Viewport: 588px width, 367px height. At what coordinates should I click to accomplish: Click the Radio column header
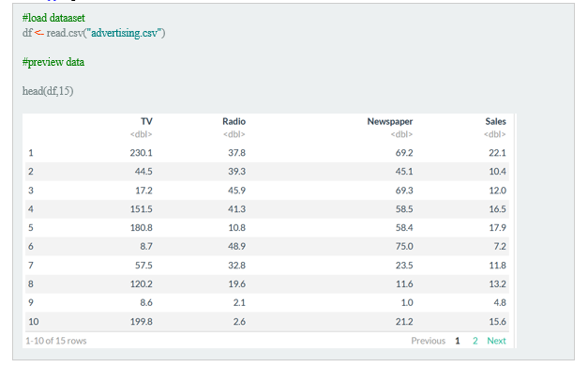pyautogui.click(x=234, y=122)
